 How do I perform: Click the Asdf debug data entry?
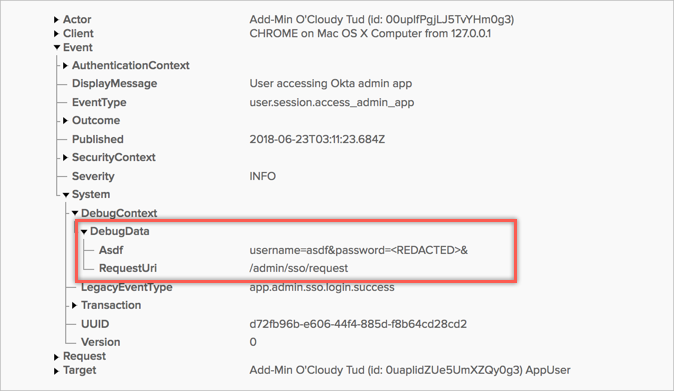[111, 250]
